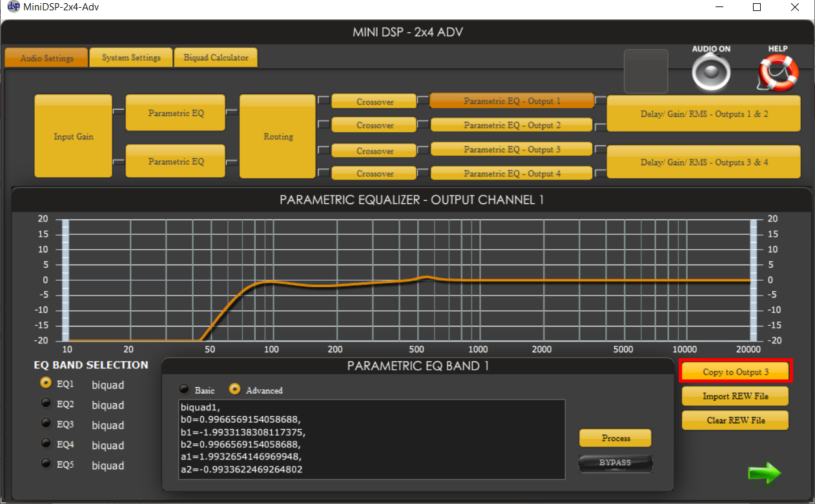Viewport: 815px width, 504px height.
Task: Select the Advanced mode radio button
Action: [x=235, y=390]
